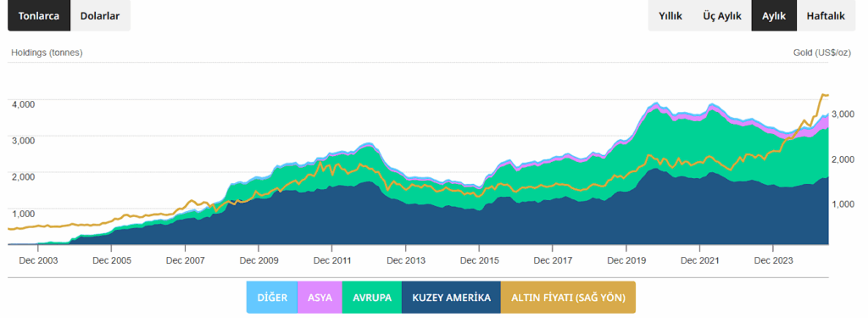
Task: Toggle the ALTIN FİYATI (SAĞ YÖN) legend series
Action: pyautogui.click(x=568, y=298)
